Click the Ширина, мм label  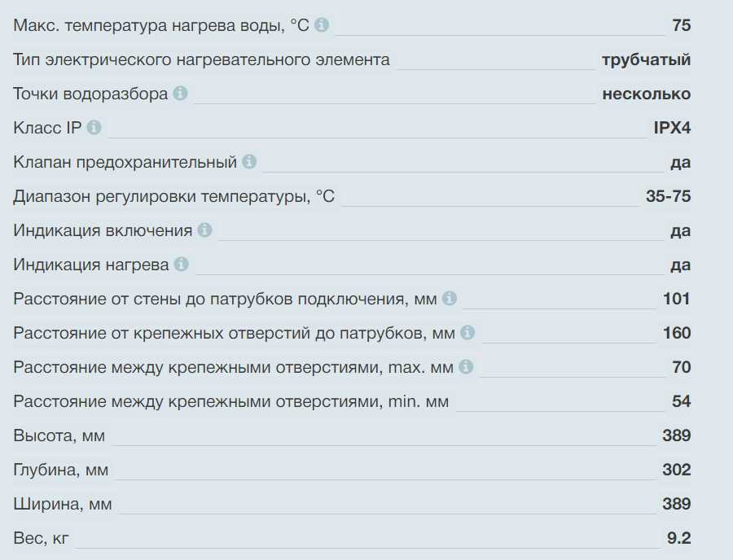[62, 504]
